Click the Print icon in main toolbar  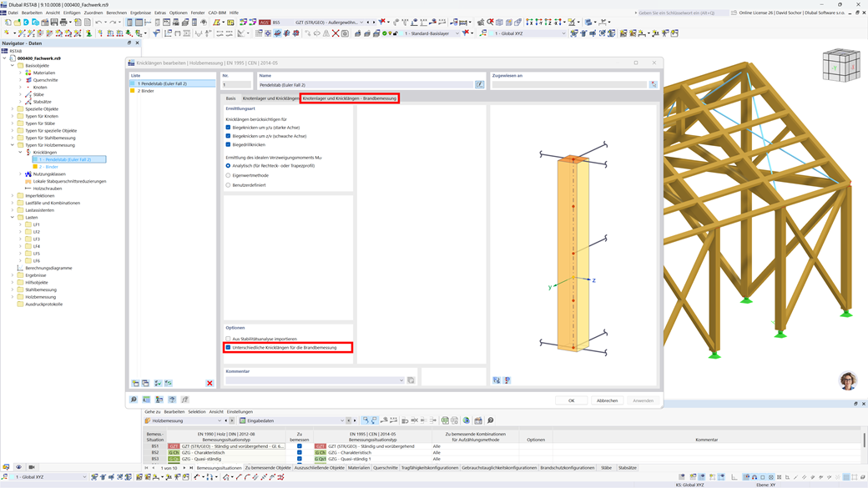point(63,23)
